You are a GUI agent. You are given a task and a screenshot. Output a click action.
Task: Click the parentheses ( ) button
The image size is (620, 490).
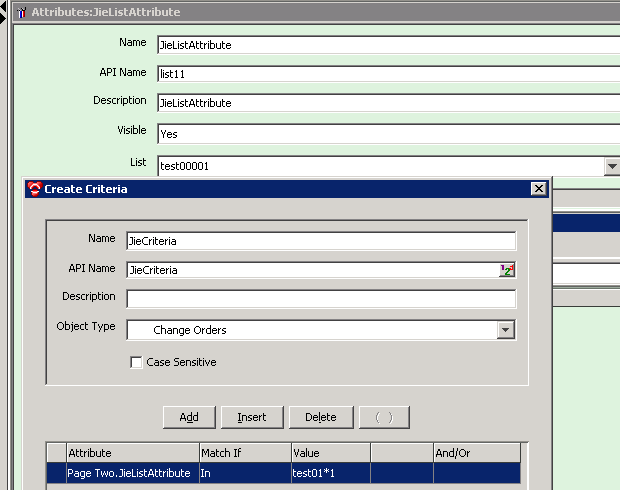click(384, 417)
